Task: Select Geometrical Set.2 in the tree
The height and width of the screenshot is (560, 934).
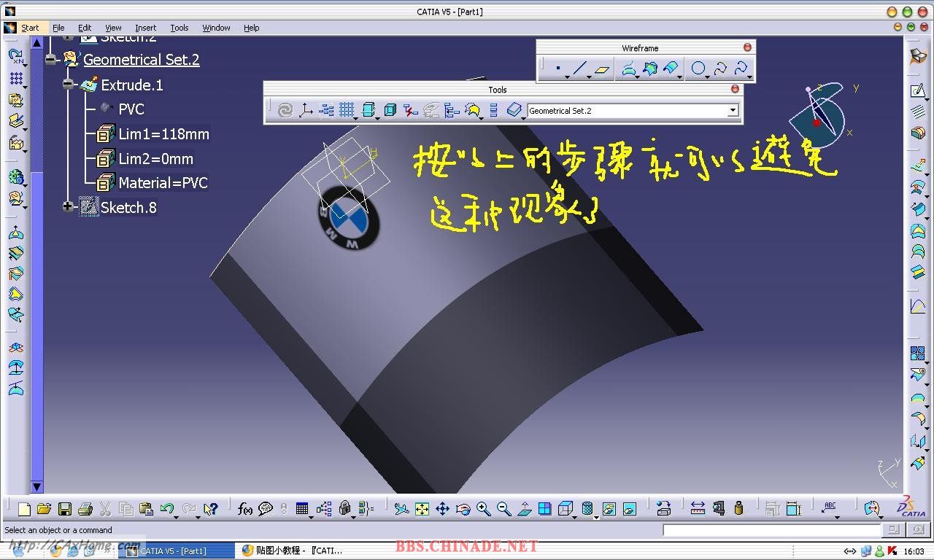Action: pos(141,60)
